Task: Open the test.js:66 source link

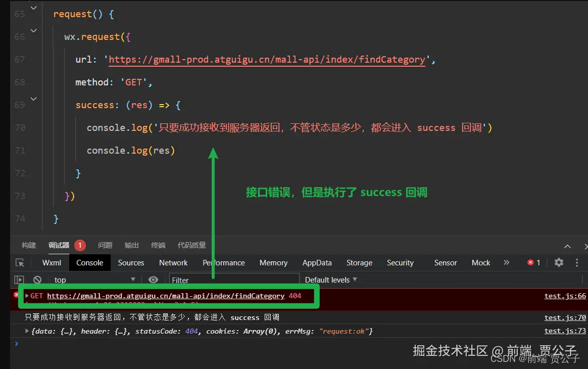Action: 565,296
